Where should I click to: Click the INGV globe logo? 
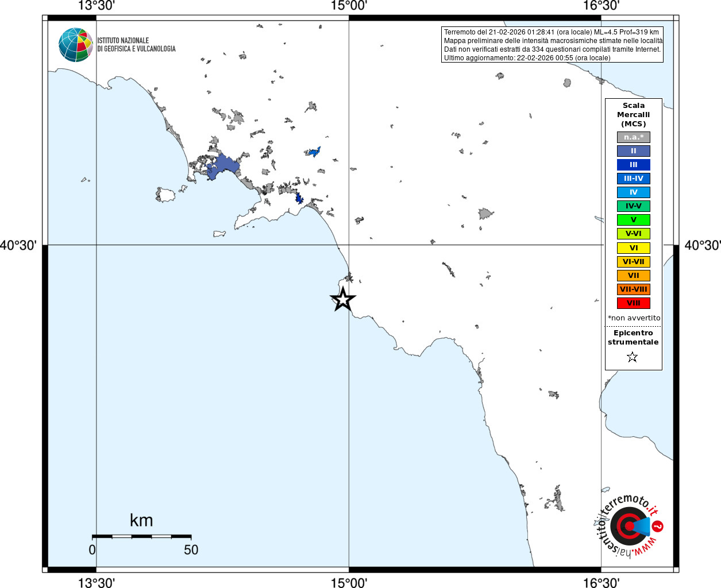(x=75, y=45)
